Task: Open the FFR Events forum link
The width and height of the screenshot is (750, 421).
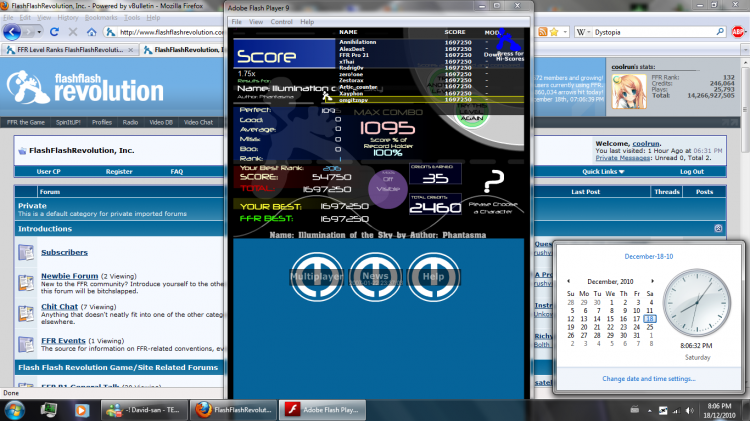Action: tap(63, 341)
